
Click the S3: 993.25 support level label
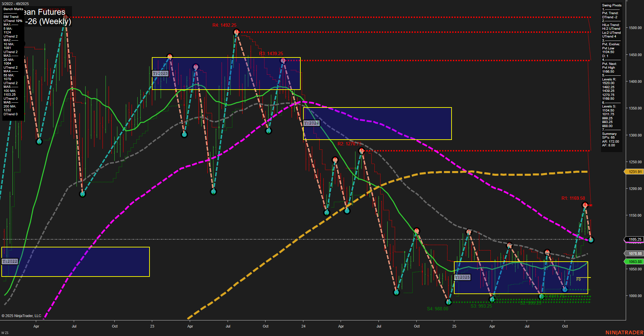coord(481,305)
